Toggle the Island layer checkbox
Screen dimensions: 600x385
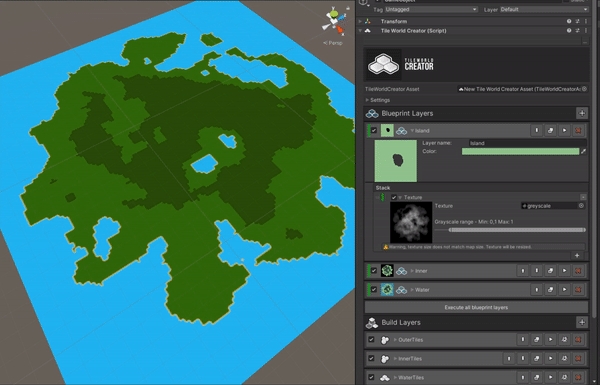(374, 131)
